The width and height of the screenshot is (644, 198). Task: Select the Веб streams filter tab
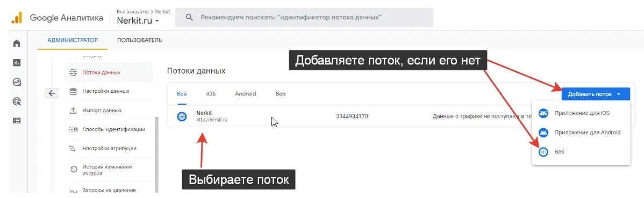281,94
